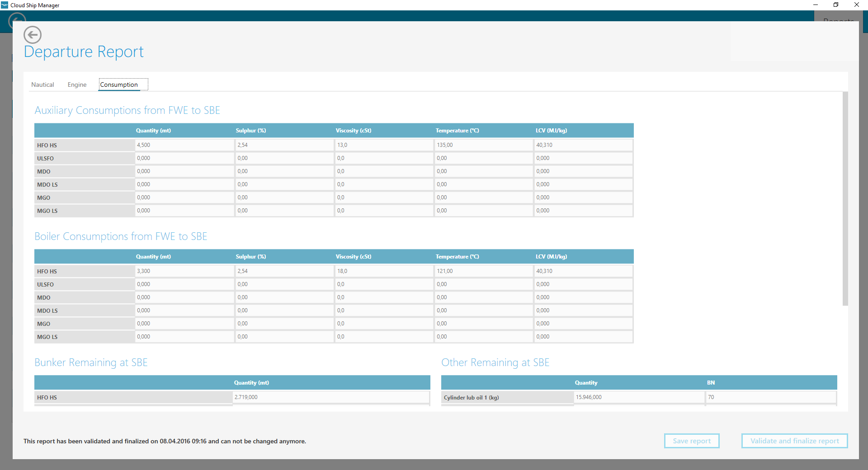Click Boiler HFO HS quantity field 3,300
The image size is (868, 470).
point(184,271)
